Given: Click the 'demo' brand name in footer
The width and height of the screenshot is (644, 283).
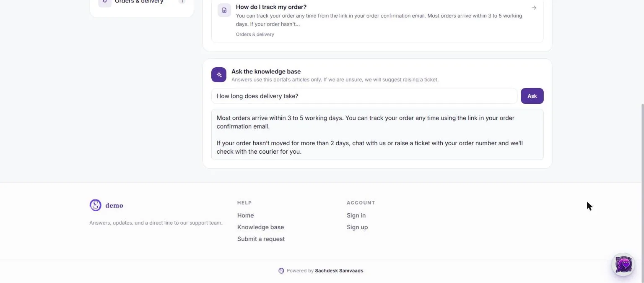Looking at the screenshot, I should [114, 205].
